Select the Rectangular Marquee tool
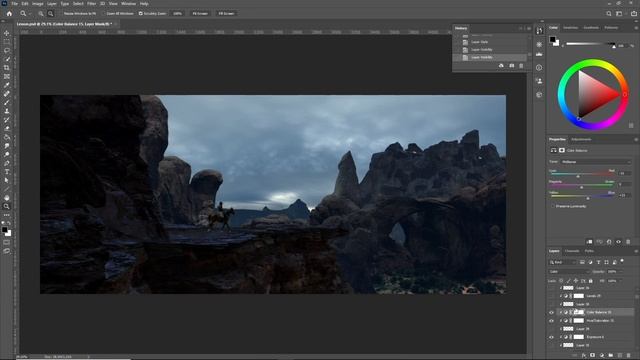 7,42
